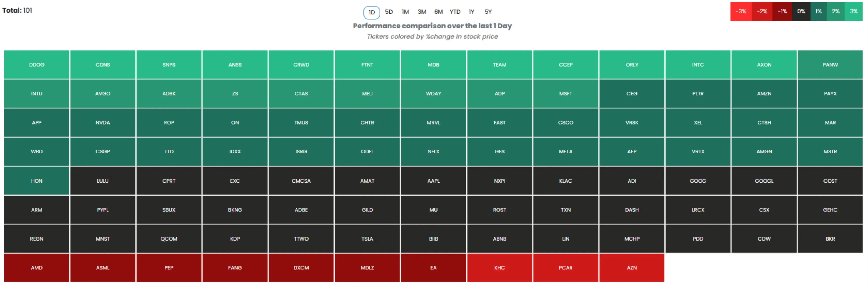
Task: Click the 1% legend color swatch
Action: pos(818,11)
